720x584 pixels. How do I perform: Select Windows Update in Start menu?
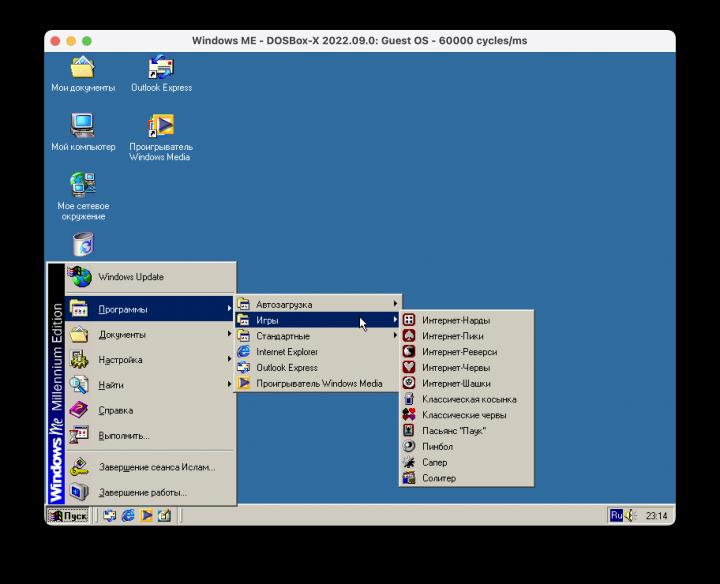142,277
